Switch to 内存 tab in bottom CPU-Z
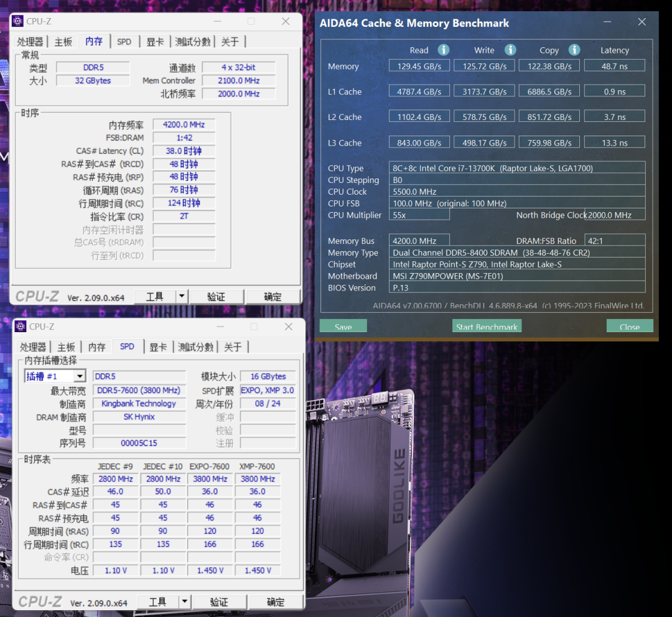The width and height of the screenshot is (672, 617). (x=97, y=347)
